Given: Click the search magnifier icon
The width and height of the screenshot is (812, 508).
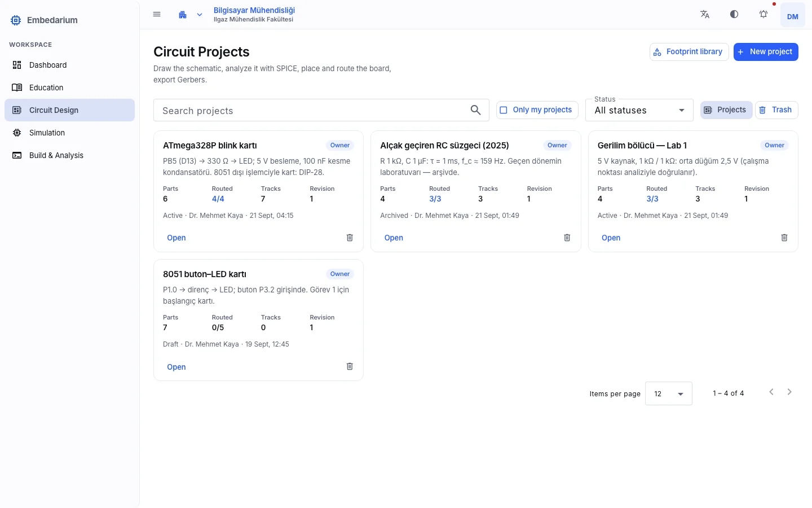Looking at the screenshot, I should pos(476,110).
